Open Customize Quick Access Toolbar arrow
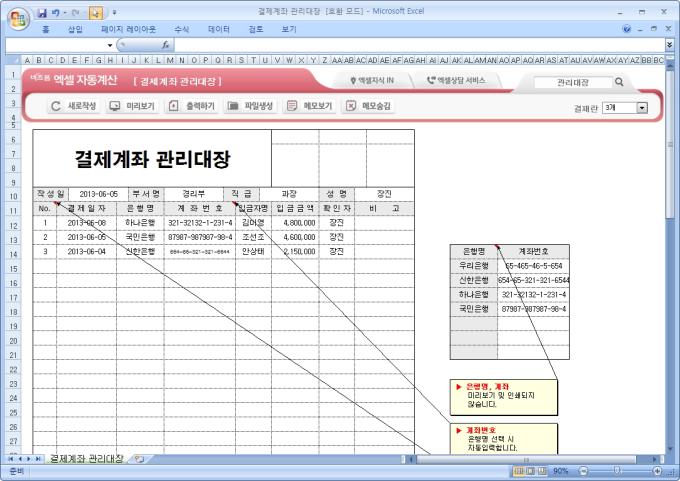The image size is (680, 481). click(114, 13)
